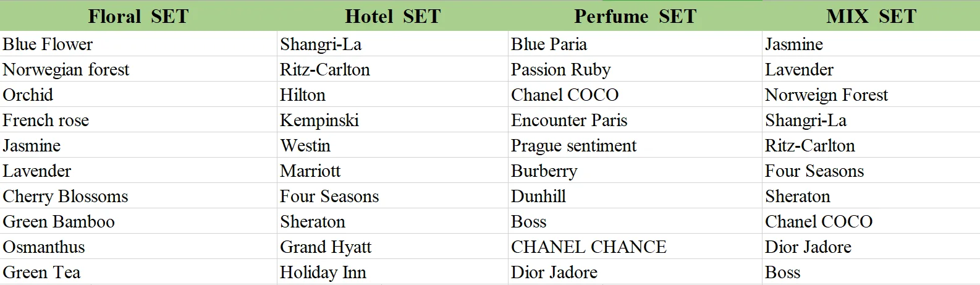Click the Prague sentiment cell
The width and height of the screenshot is (980, 285).
[635, 145]
